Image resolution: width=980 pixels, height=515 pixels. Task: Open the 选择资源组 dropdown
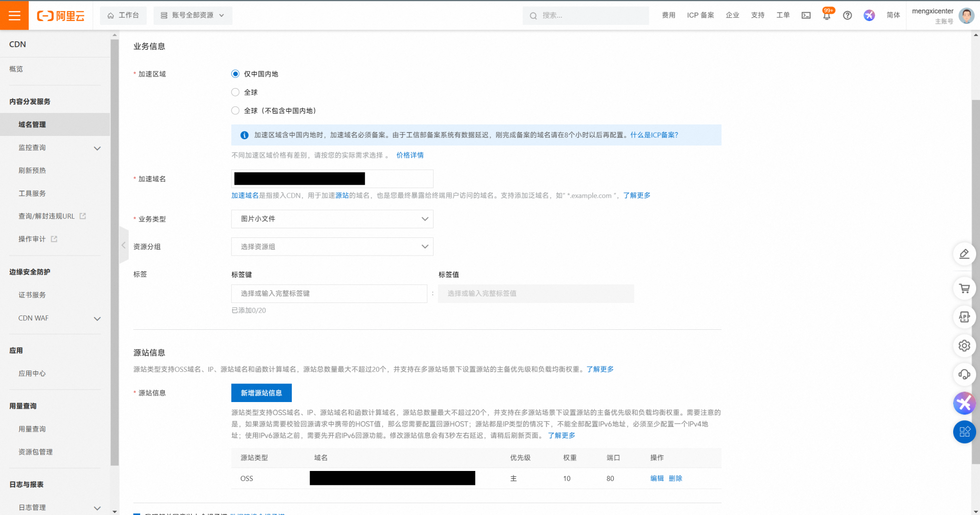[x=332, y=246]
